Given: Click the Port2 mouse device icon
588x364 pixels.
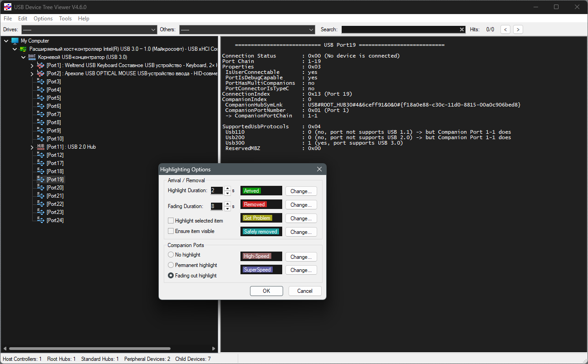Looking at the screenshot, I should [x=40, y=73].
